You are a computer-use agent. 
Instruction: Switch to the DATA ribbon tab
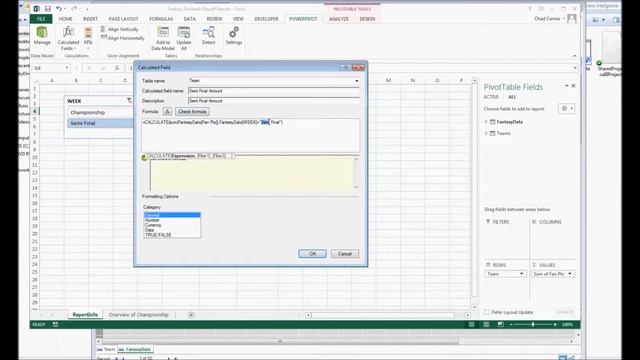pyautogui.click(x=189, y=19)
